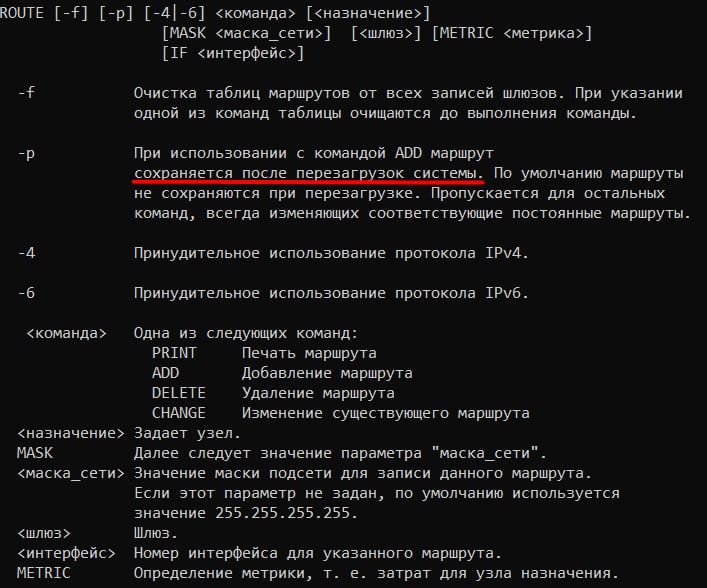Click the red-underlined text 'сохраняется после перезагрузок системы'

coord(308,173)
